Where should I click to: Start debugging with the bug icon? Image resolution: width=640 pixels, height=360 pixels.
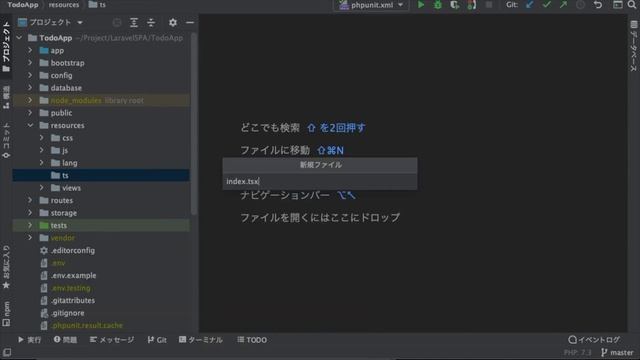tap(438, 5)
